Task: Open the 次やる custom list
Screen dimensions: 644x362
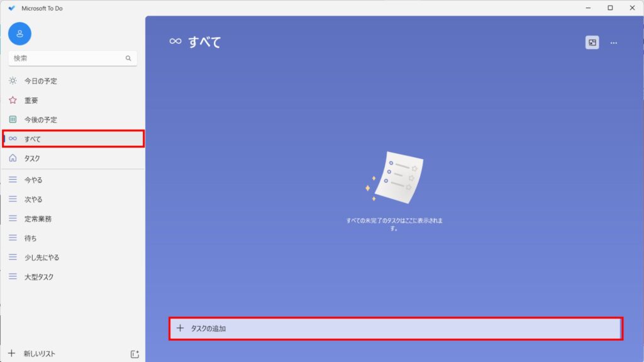Action: (33, 199)
